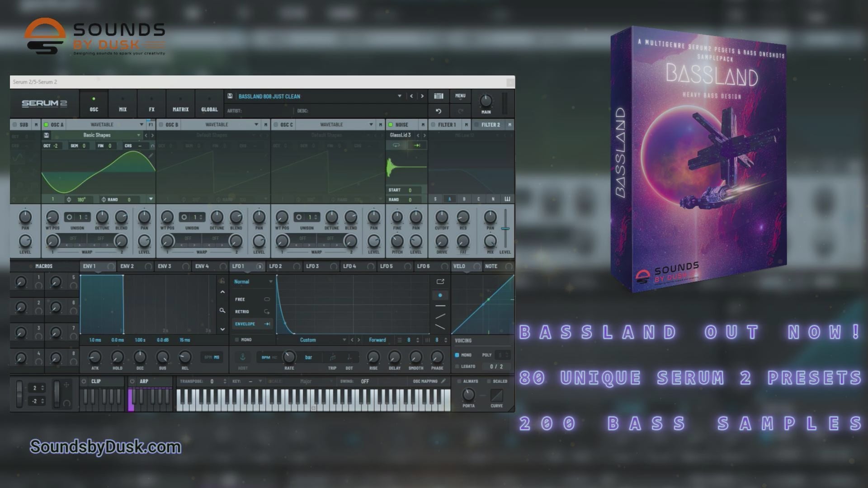Go to the next preset arrow
This screenshot has height=488, width=868.
pyautogui.click(x=422, y=96)
